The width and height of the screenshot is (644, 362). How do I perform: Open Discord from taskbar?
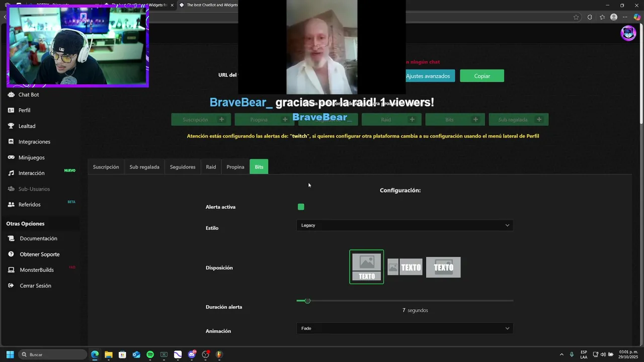tap(191, 354)
